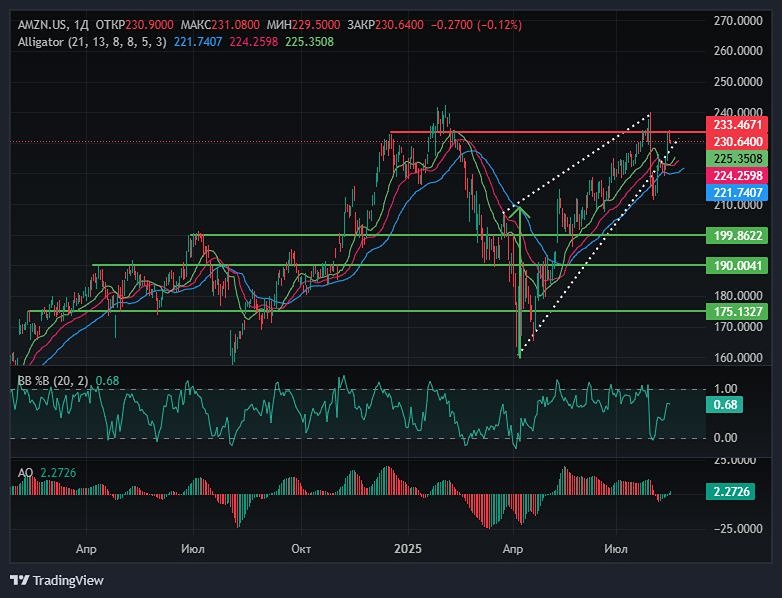782x598 pixels.
Task: Click the change −0.2700 (−0.12%) text
Action: click(x=477, y=24)
